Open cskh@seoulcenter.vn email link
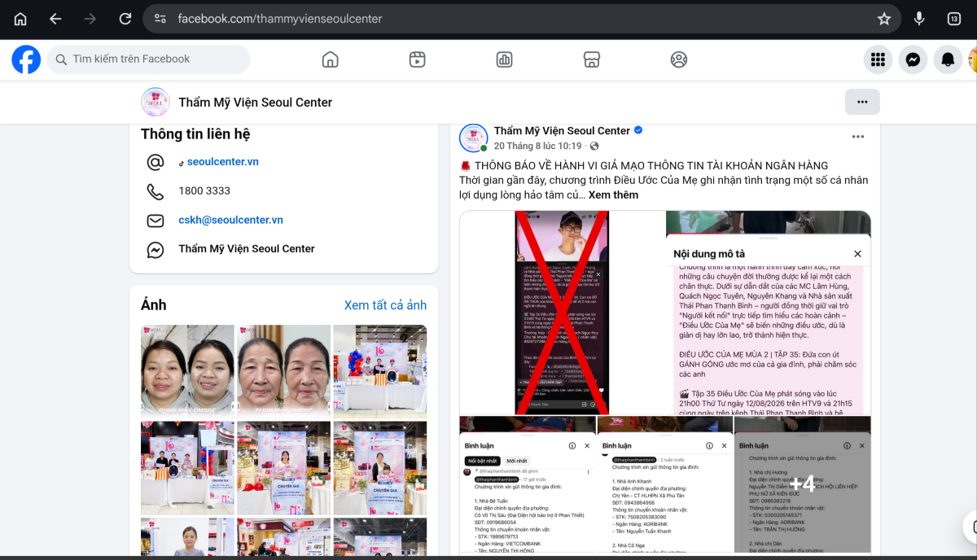 231,220
